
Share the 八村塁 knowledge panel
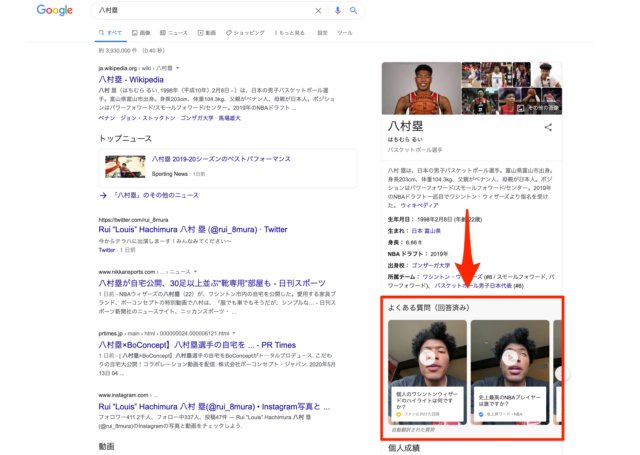(548, 127)
